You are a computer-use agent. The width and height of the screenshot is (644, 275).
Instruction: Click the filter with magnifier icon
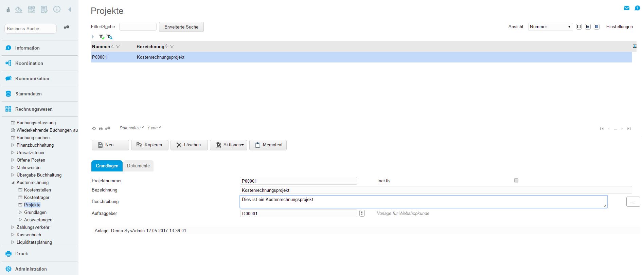(109, 37)
